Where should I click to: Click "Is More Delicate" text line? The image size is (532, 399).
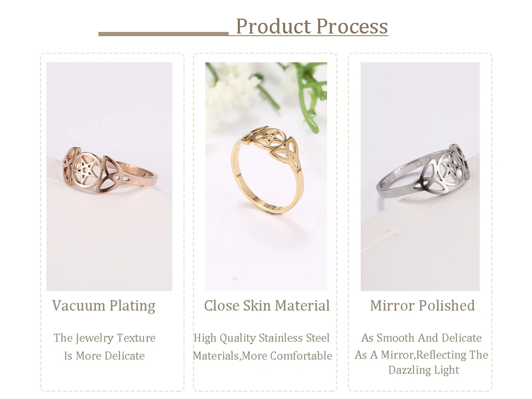[104, 355]
